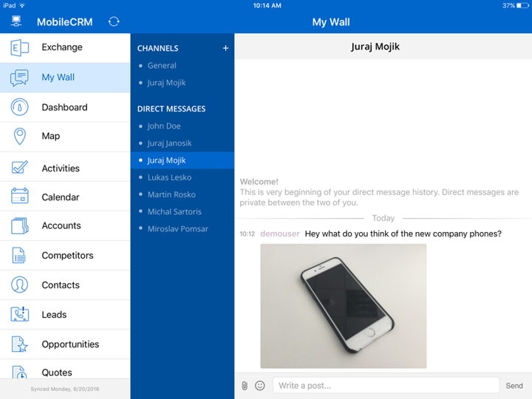This screenshot has height=399, width=532.
Task: Add a new channel with plus
Action: (x=225, y=48)
